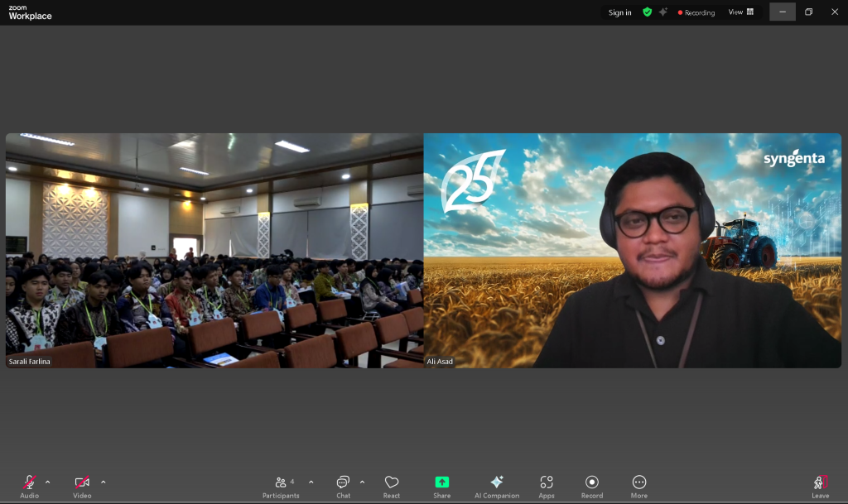Expand the Video options arrow
This screenshot has width=848, height=504.
[x=103, y=482]
